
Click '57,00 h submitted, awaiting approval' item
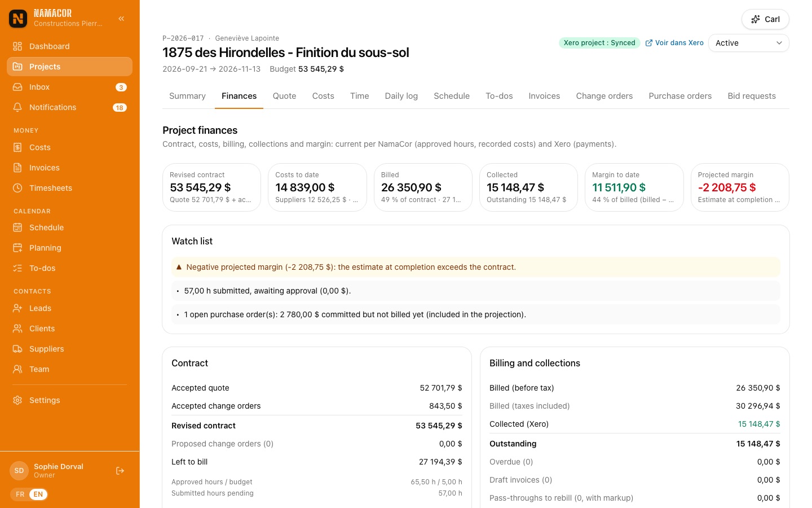[476, 291]
